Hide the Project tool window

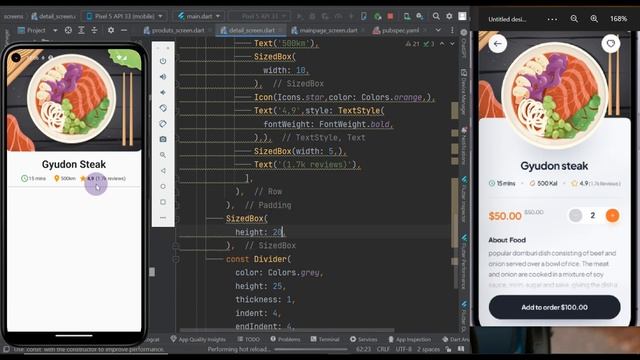(x=124, y=30)
